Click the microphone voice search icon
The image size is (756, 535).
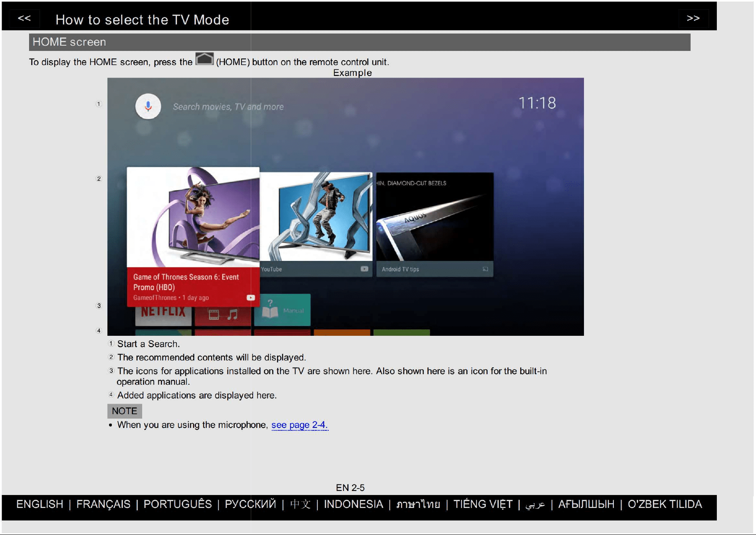pos(148,106)
